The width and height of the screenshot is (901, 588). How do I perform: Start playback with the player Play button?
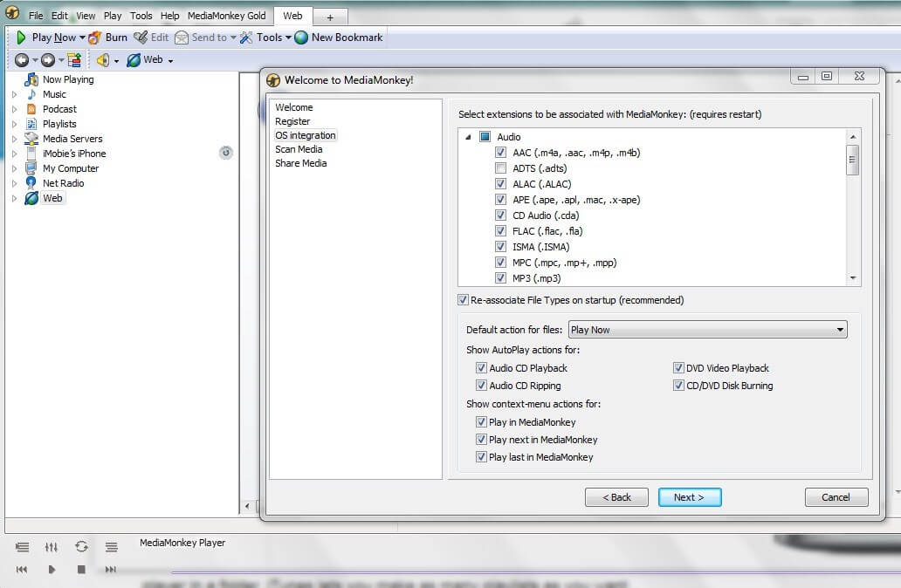coord(52,570)
